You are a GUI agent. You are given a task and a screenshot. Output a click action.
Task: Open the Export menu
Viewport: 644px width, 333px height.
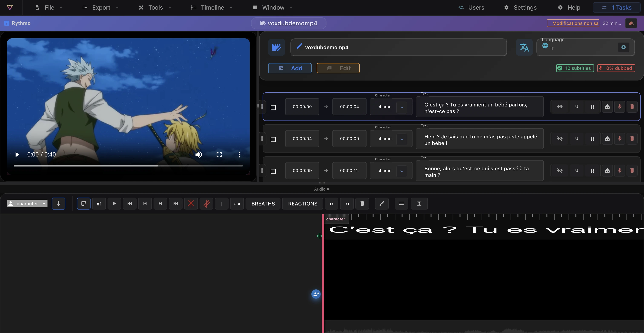tap(101, 7)
